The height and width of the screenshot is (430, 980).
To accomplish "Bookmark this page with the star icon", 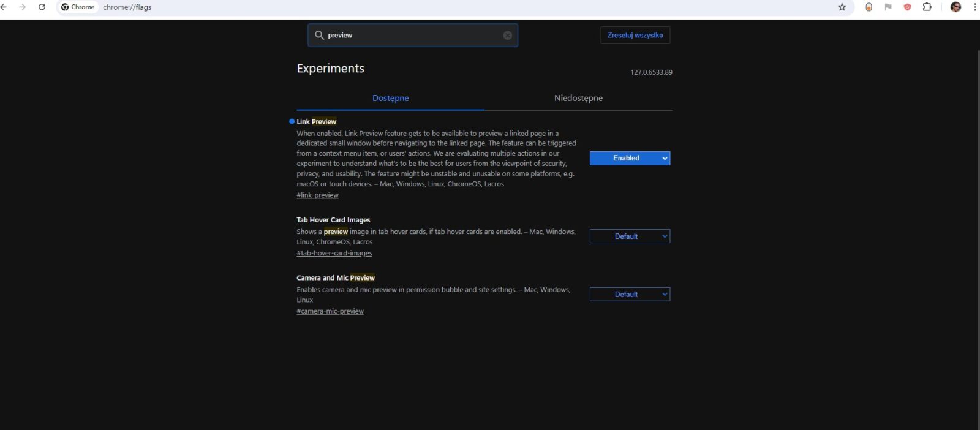I will click(842, 7).
